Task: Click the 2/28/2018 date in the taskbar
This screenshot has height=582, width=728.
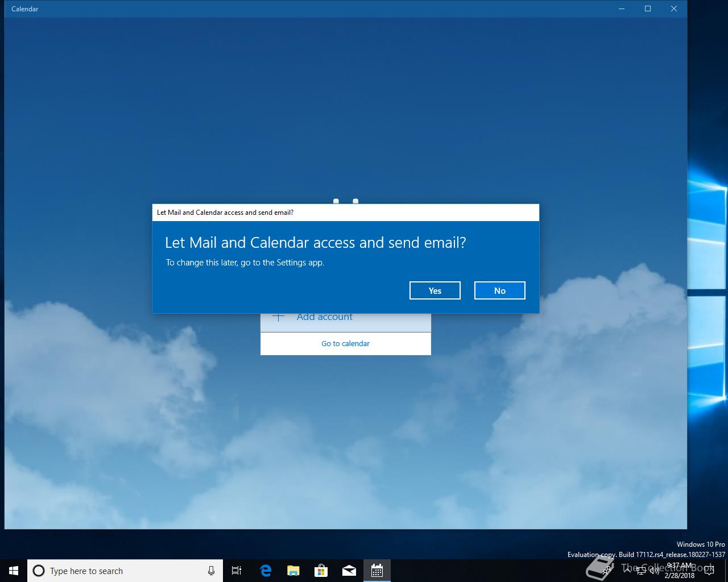Action: coord(679,575)
